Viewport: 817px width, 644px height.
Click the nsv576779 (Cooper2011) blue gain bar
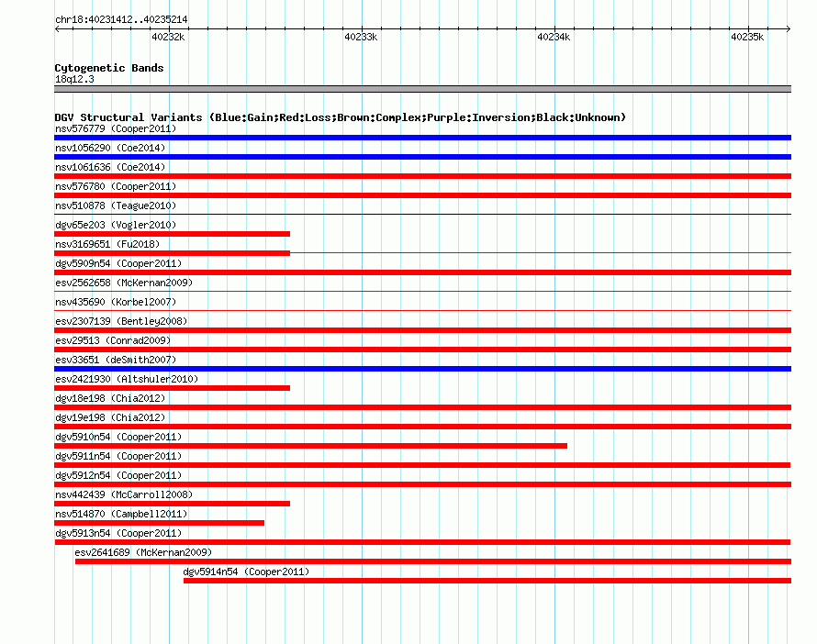(x=422, y=138)
